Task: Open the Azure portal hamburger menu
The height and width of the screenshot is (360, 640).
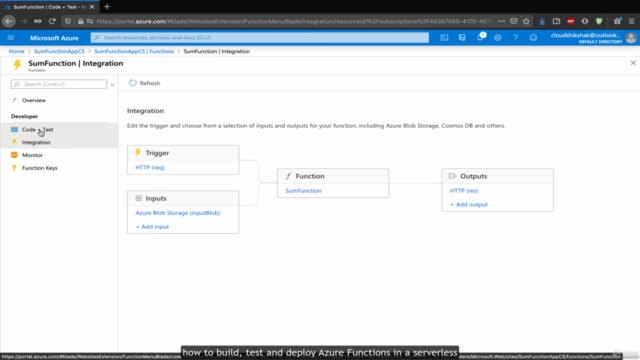Action: (11, 38)
